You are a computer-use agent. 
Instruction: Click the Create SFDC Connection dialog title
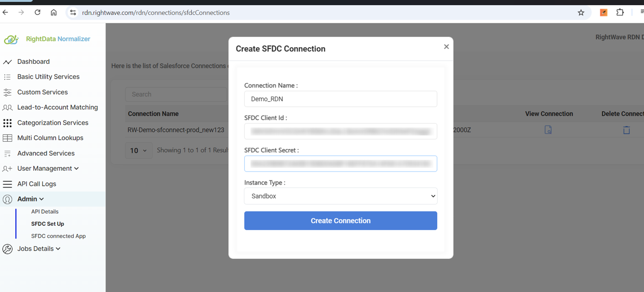[x=280, y=49]
